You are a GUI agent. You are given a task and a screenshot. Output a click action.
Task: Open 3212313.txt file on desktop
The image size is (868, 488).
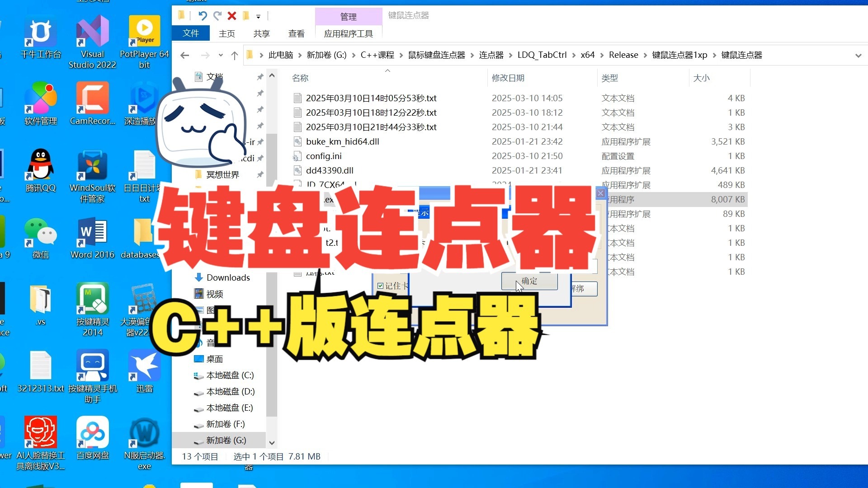click(41, 371)
